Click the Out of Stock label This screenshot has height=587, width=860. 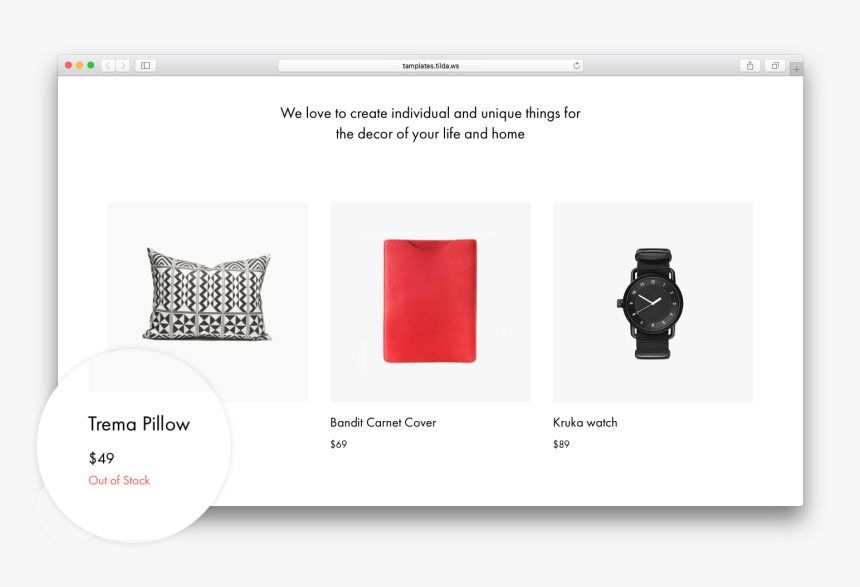tap(119, 480)
